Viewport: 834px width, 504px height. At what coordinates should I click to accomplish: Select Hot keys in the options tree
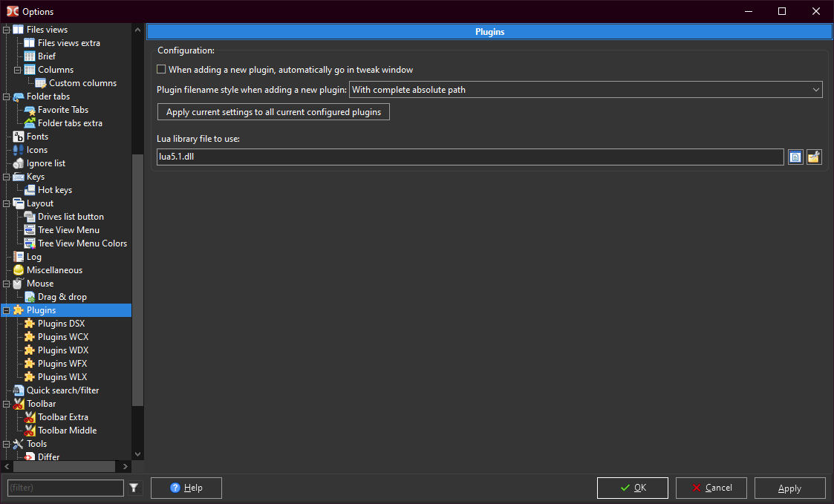pyautogui.click(x=54, y=190)
